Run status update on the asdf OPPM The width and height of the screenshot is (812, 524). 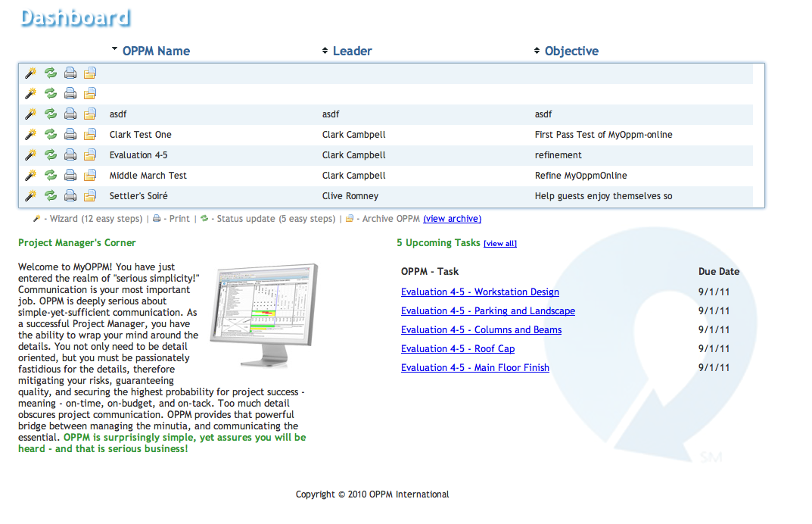coord(50,114)
